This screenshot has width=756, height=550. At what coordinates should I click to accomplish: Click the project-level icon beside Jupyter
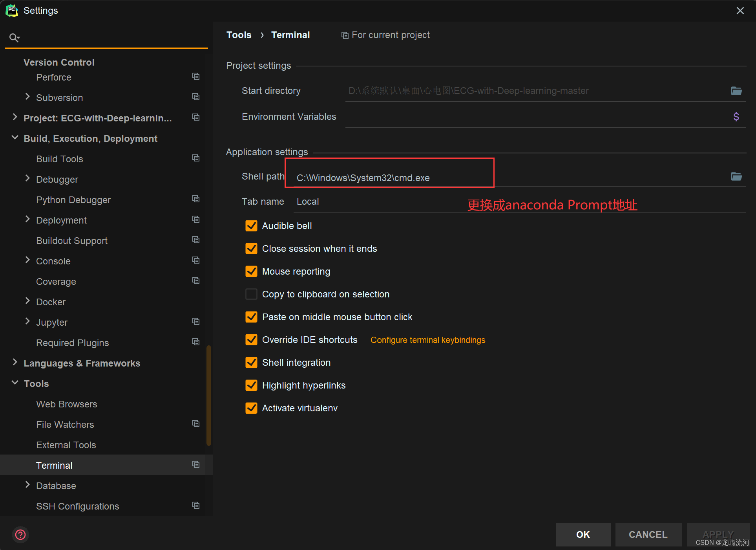pyautogui.click(x=196, y=322)
